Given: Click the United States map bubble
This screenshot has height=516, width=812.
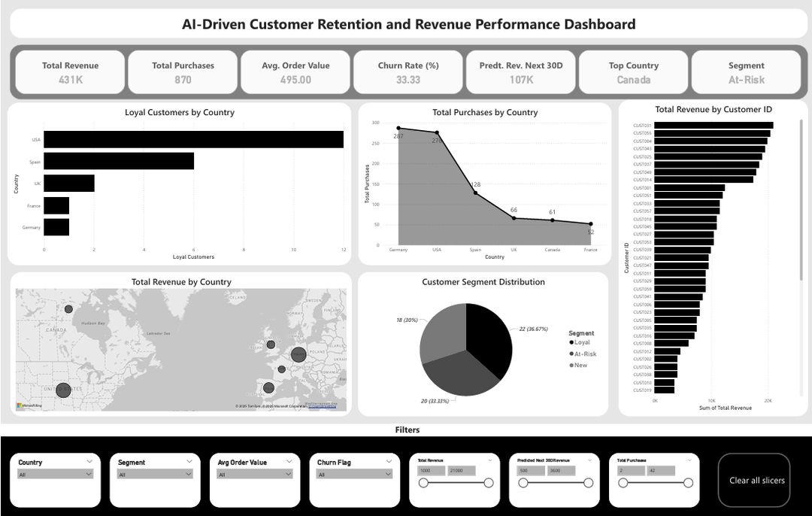Looking at the screenshot, I should click(62, 390).
